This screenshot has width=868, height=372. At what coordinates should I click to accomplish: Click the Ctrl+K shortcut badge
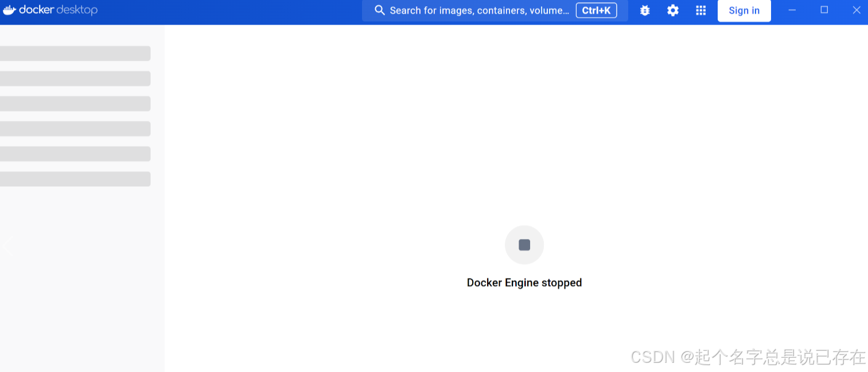(596, 10)
